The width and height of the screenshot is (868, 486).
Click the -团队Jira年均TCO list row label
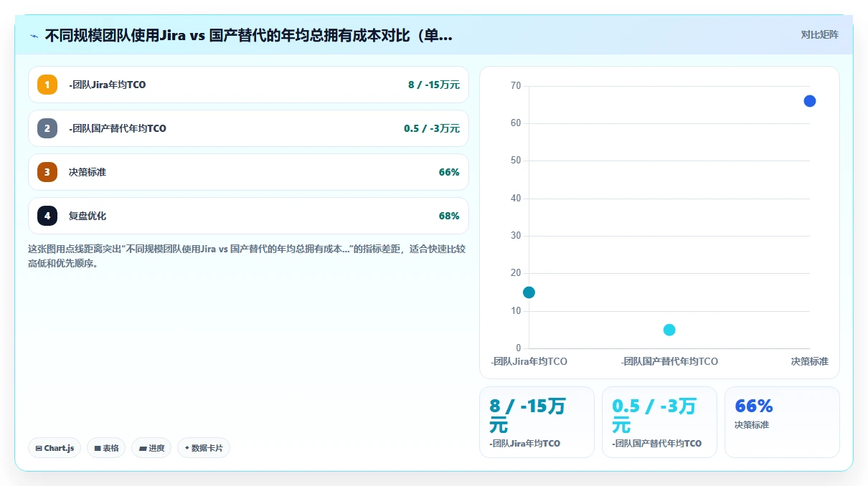(108, 85)
